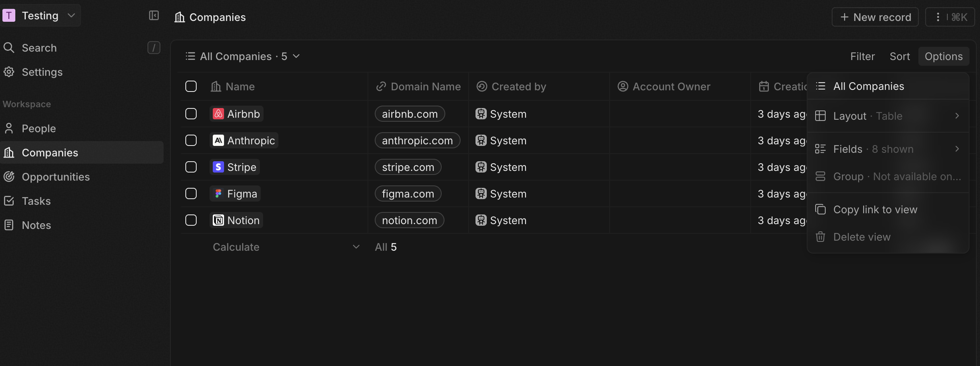The width and height of the screenshot is (980, 366).
Task: Open the anthropic.com domain link
Action: click(417, 140)
